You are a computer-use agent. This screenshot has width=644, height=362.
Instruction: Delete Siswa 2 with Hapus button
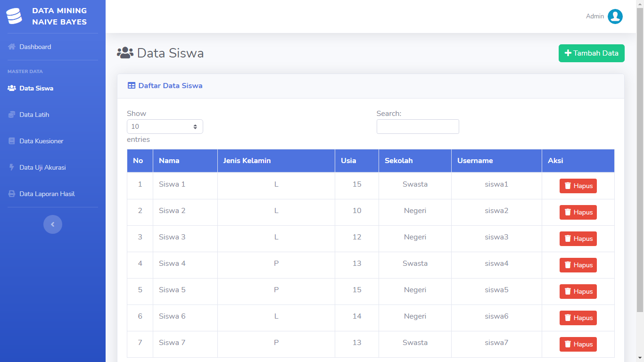pyautogui.click(x=578, y=213)
